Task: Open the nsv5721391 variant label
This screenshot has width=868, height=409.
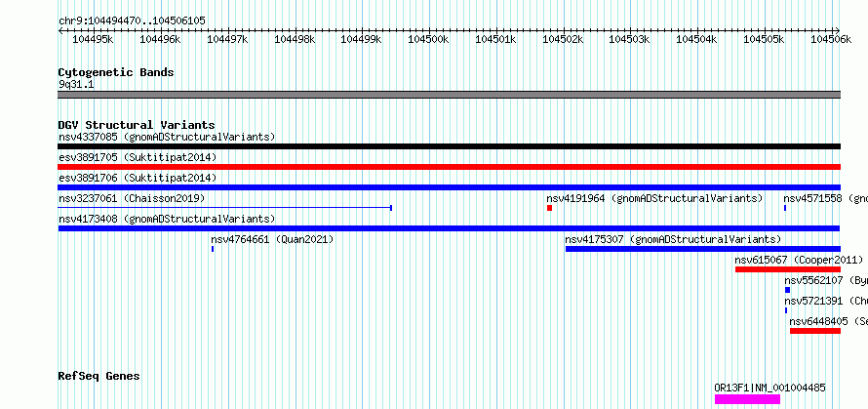Action: click(826, 301)
